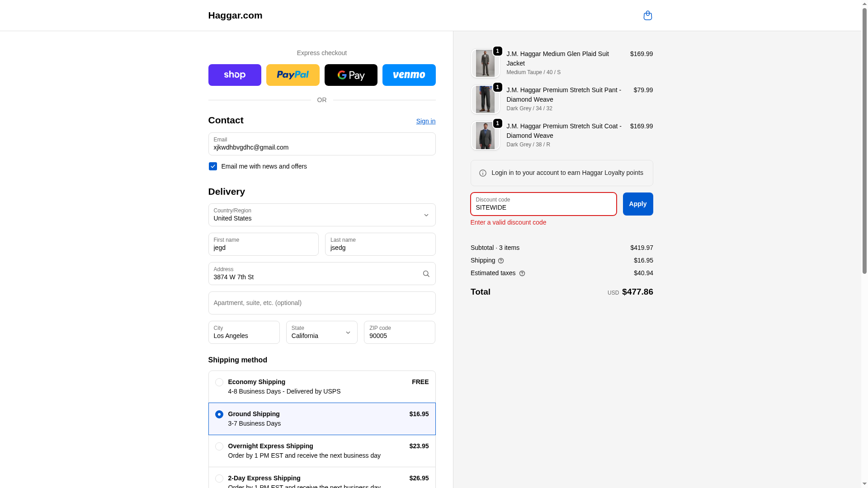Click the Discount code field
Image resolution: width=868 pixels, height=488 pixels.
(543, 204)
